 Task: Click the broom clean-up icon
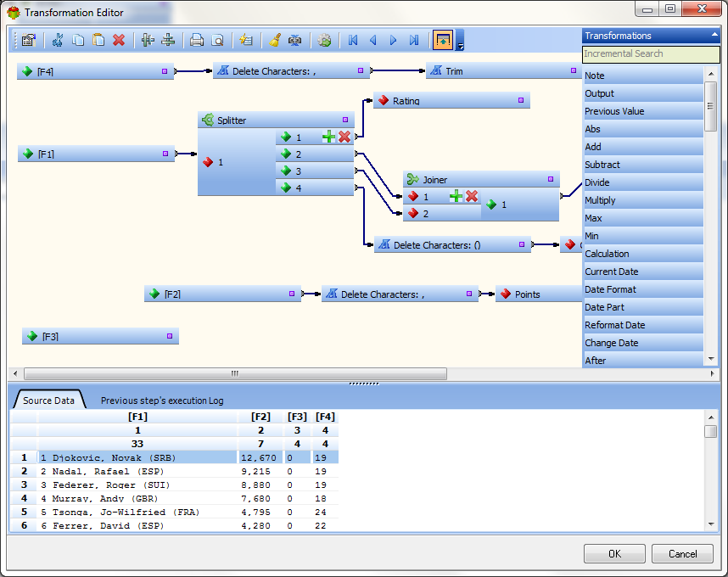click(275, 41)
